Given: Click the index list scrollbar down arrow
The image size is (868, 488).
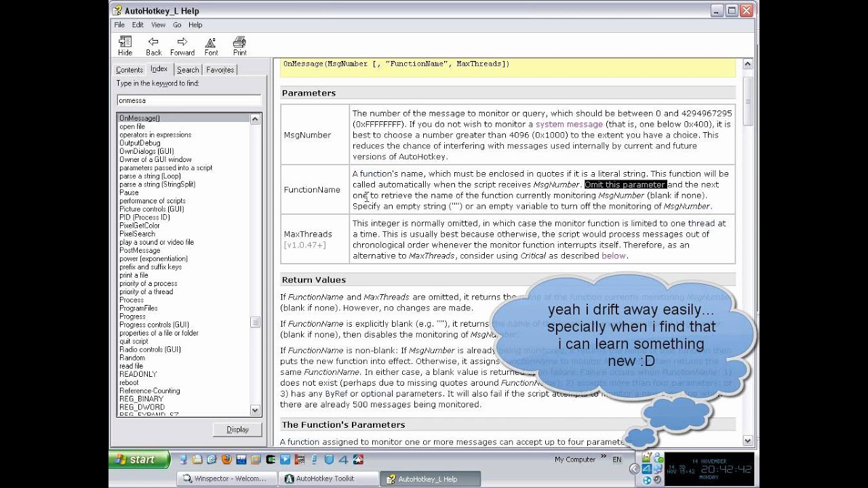Looking at the screenshot, I should [255, 410].
